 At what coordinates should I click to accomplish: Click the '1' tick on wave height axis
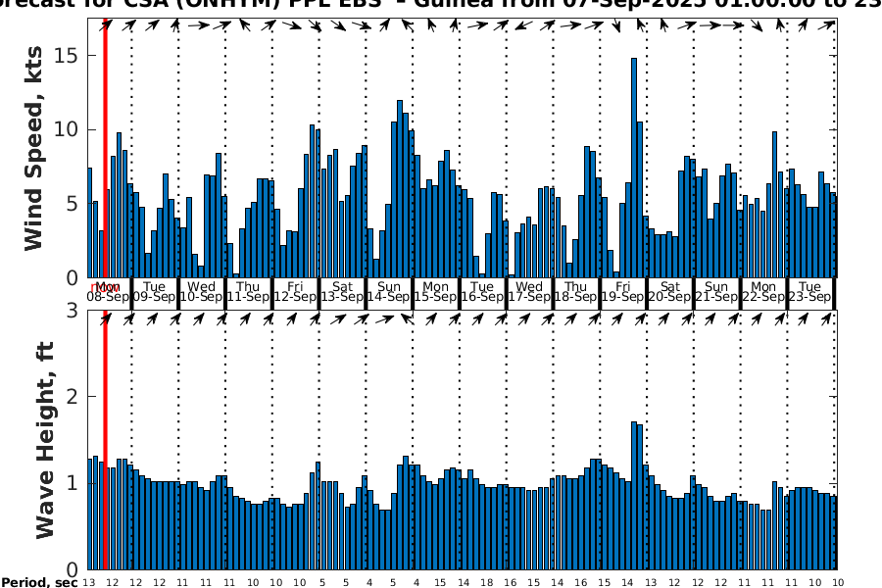coord(72,483)
